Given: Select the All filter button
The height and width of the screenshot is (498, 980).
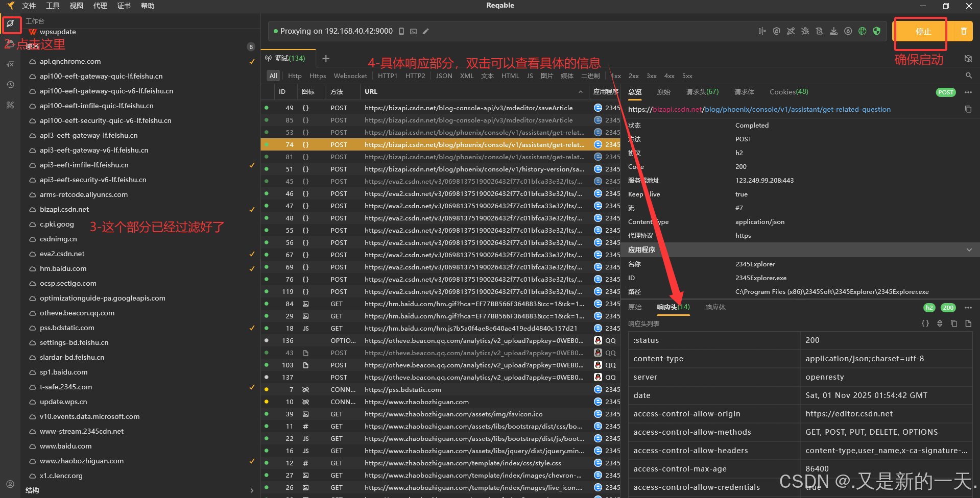Looking at the screenshot, I should tap(273, 76).
